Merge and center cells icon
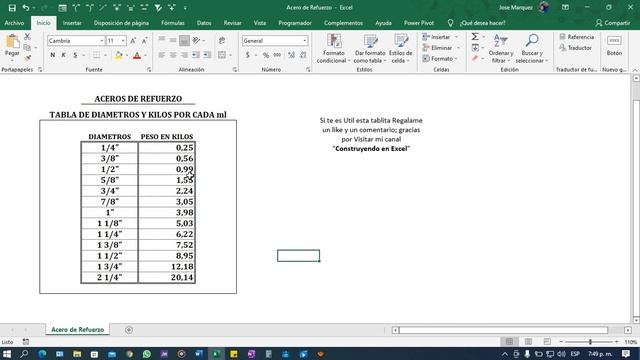The image size is (640, 360). click(222, 55)
